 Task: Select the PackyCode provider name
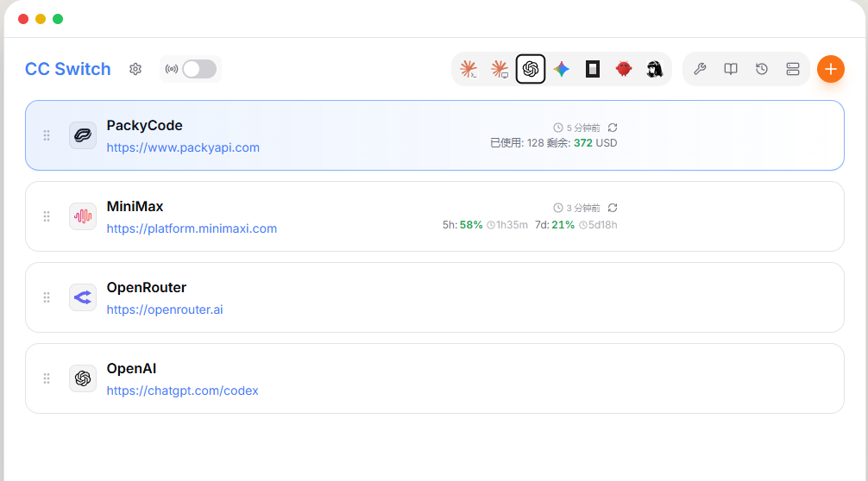pyautogui.click(x=144, y=126)
